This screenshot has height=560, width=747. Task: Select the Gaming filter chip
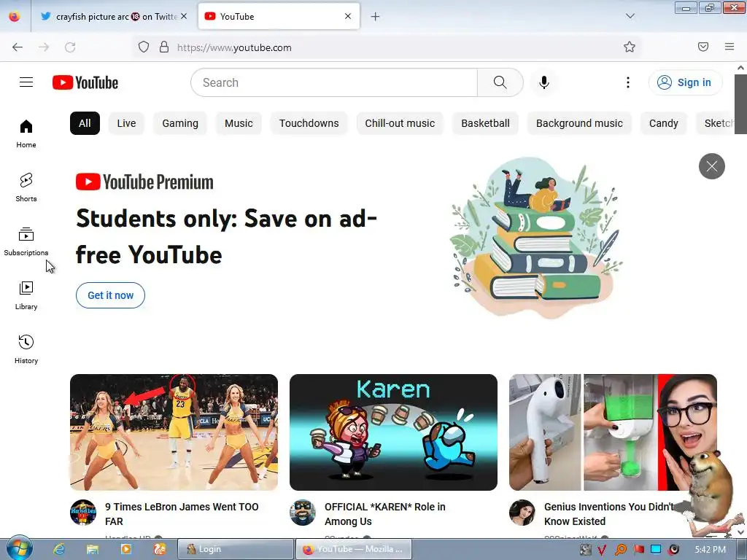180,123
